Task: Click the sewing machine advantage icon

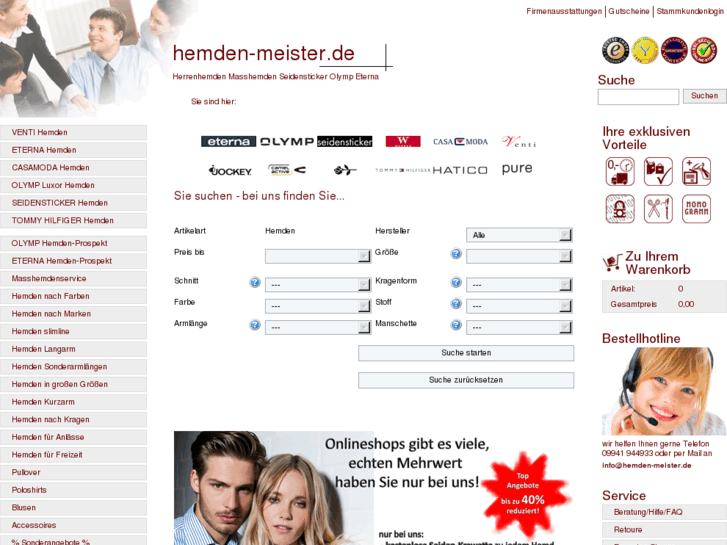Action: pyautogui.click(x=696, y=171)
